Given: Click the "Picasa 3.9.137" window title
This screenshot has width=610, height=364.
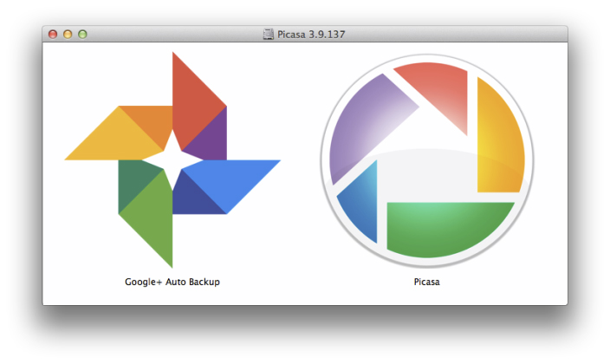Looking at the screenshot, I should click(x=311, y=35).
